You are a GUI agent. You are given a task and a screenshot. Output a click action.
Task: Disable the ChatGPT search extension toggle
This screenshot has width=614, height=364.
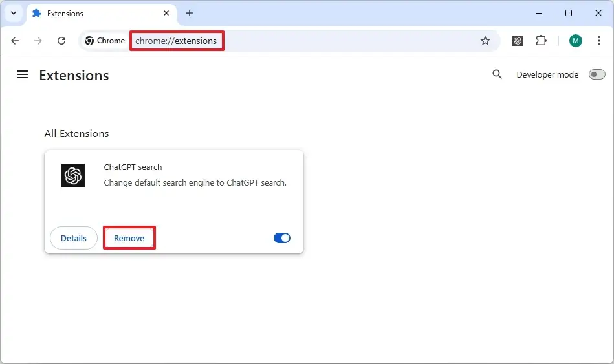282,238
